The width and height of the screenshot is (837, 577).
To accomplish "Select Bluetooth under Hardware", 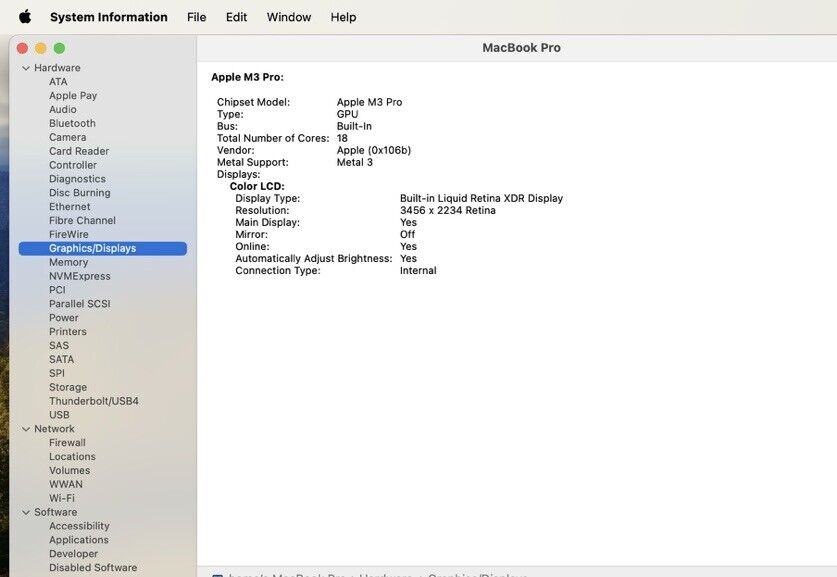I will (72, 123).
